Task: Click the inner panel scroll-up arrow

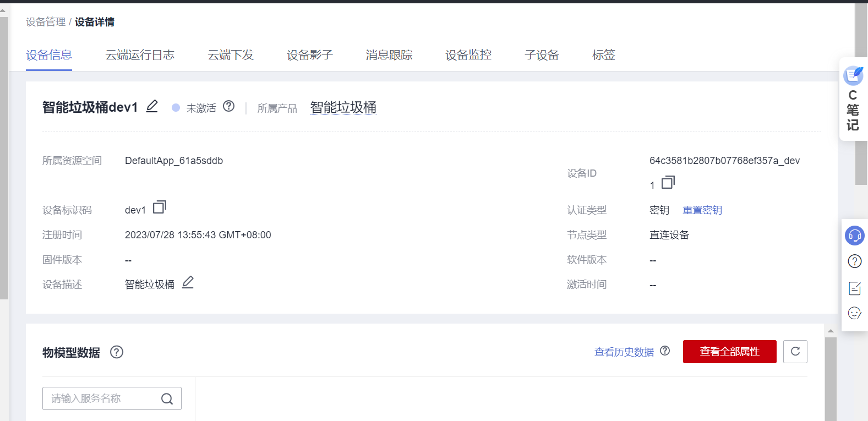Action: click(831, 331)
